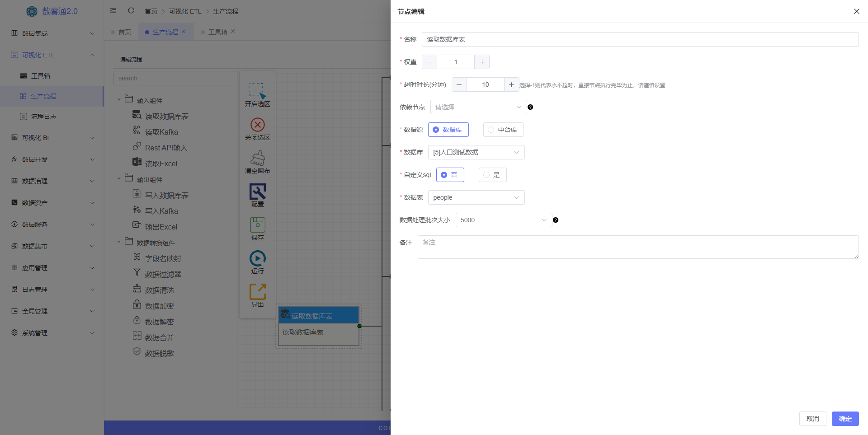Decrease the 超时时长 value
The height and width of the screenshot is (435, 868).
(459, 84)
